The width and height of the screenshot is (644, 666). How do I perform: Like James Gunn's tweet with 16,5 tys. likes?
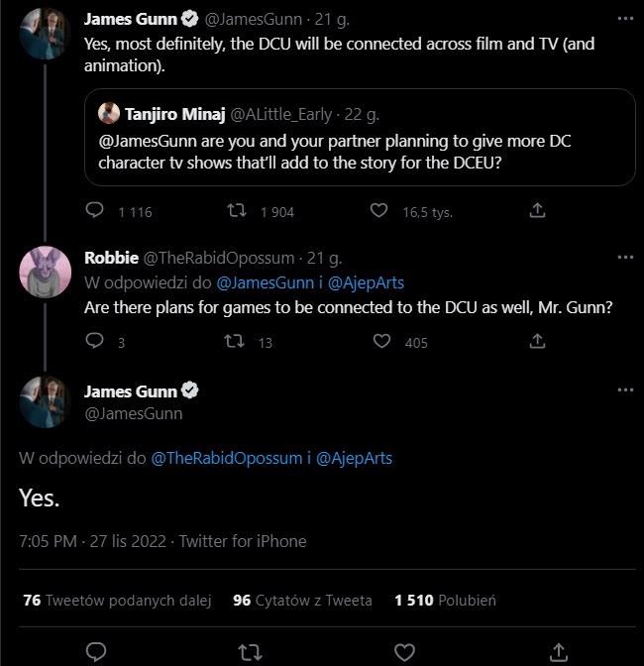[378, 211]
